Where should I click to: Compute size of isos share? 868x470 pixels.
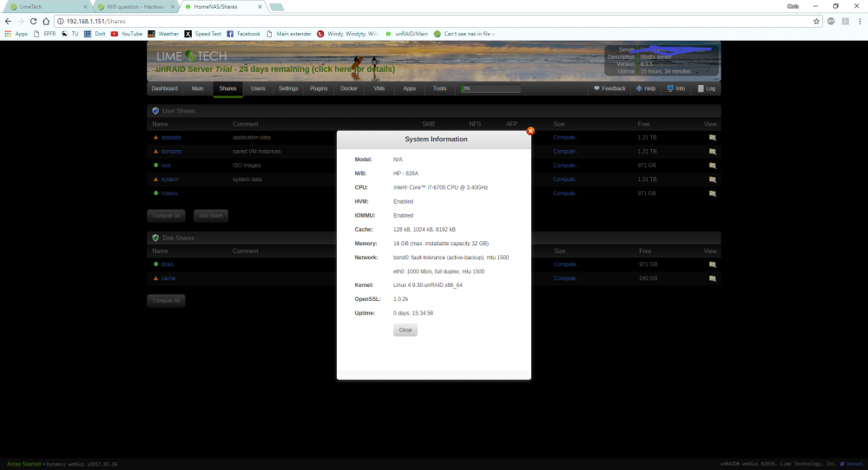[x=565, y=166]
